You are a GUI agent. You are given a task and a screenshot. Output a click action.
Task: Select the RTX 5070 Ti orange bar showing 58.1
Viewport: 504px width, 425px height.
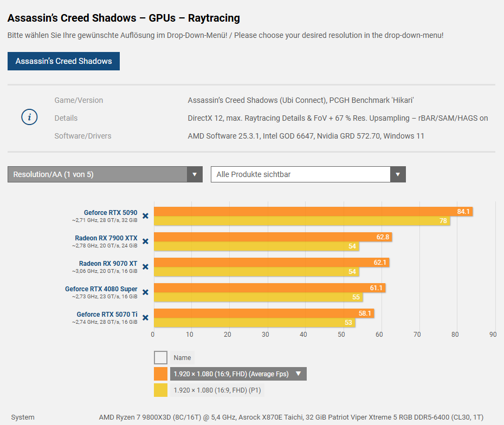point(264,313)
